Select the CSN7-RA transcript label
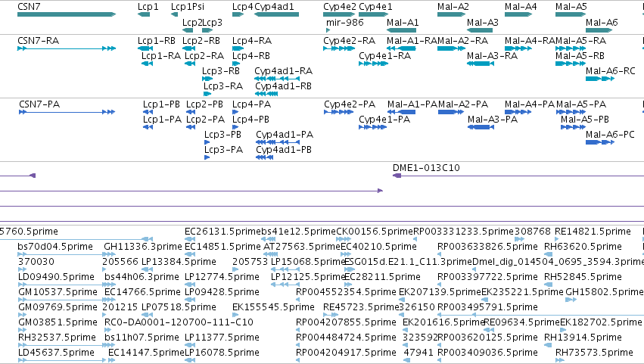The height and width of the screenshot is (364, 644). pyautogui.click(x=38, y=41)
